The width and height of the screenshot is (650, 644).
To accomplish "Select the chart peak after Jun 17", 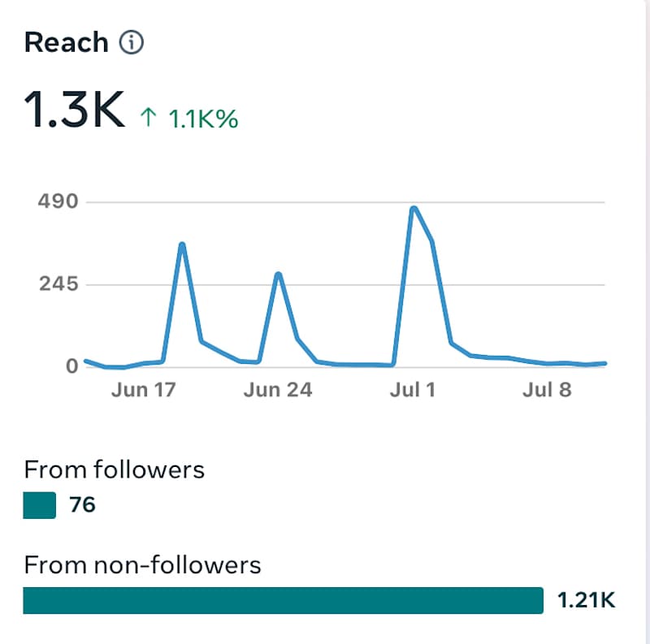I will 182,245.
